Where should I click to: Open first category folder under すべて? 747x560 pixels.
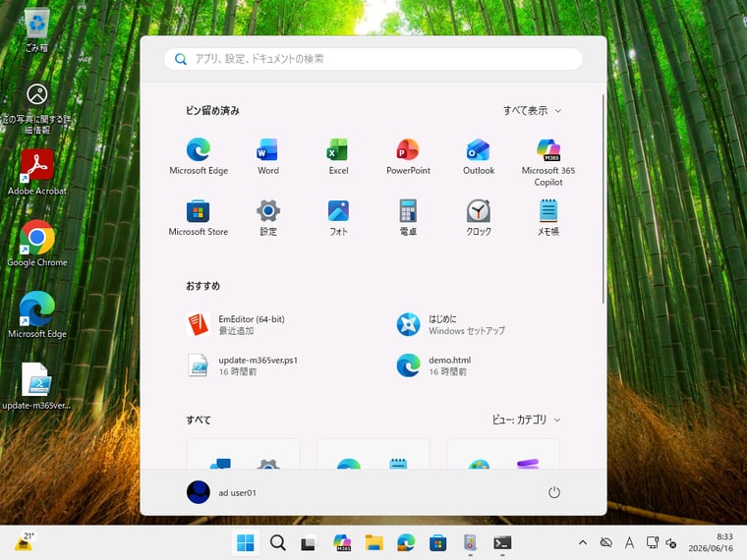pos(244,455)
